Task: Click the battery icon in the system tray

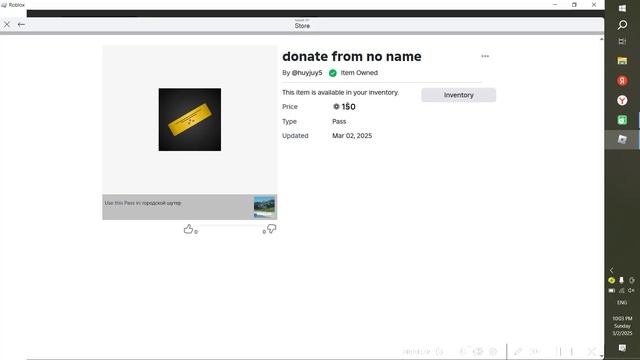Action: click(x=611, y=291)
